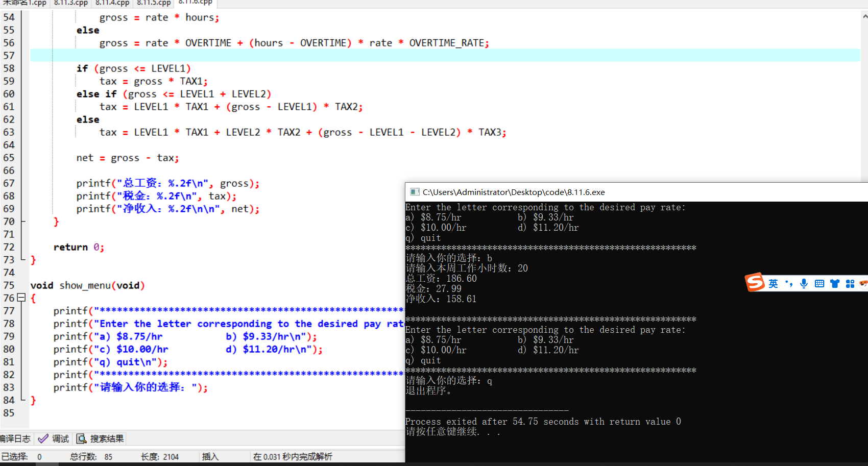Viewport: 868px width, 466px height.
Task: Click 'void show_menu(void)' declaration
Action: (x=87, y=285)
